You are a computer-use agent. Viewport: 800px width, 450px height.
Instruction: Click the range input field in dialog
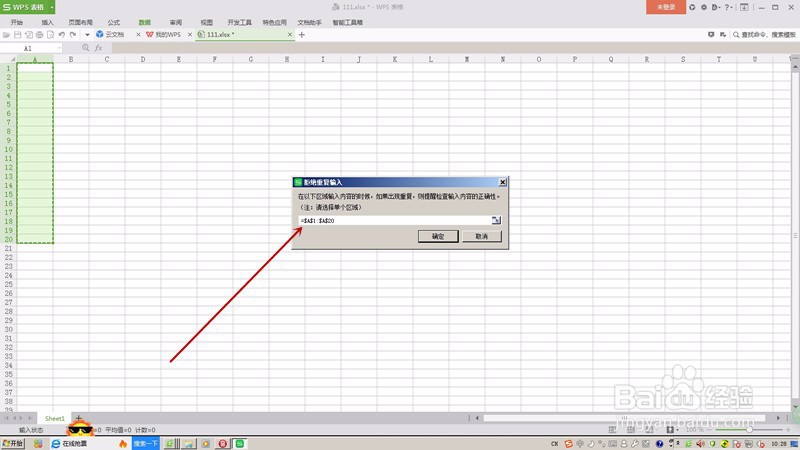coord(394,220)
